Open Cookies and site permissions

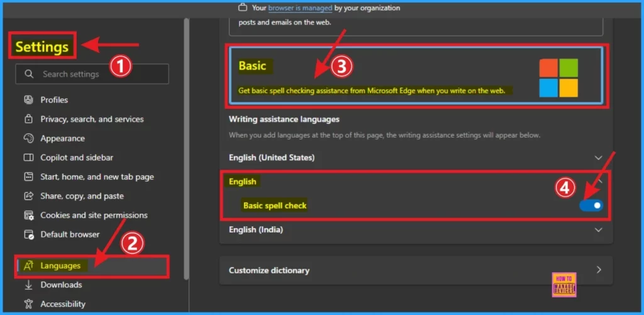click(94, 215)
